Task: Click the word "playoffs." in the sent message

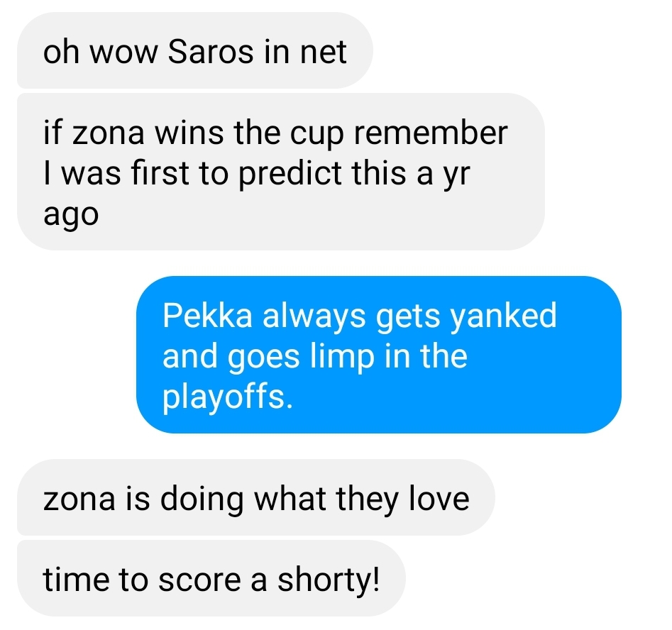Action: click(228, 398)
